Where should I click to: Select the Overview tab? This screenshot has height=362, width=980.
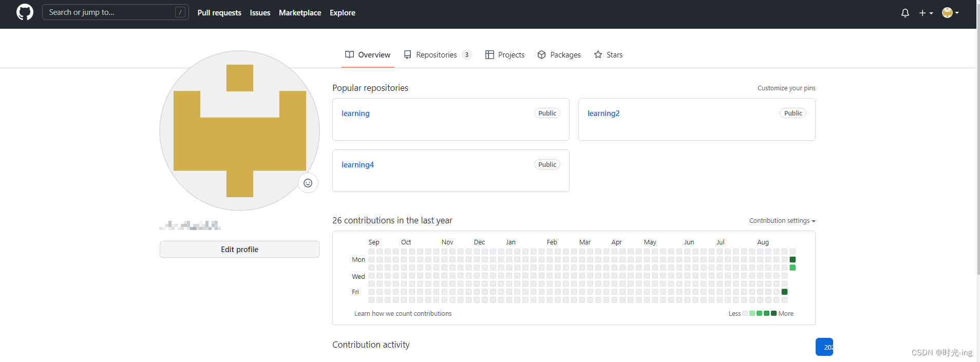click(x=368, y=55)
